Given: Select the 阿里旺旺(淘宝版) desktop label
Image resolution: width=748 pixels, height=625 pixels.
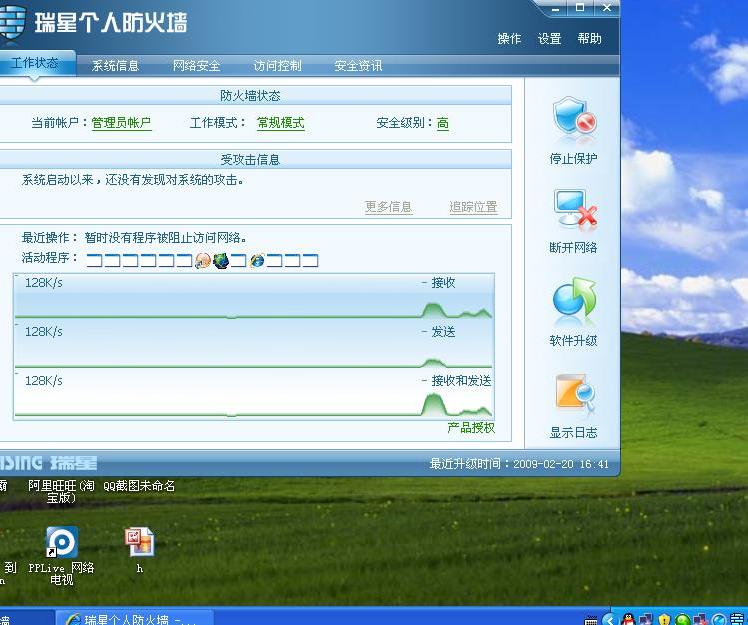Looking at the screenshot, I should (61, 491).
